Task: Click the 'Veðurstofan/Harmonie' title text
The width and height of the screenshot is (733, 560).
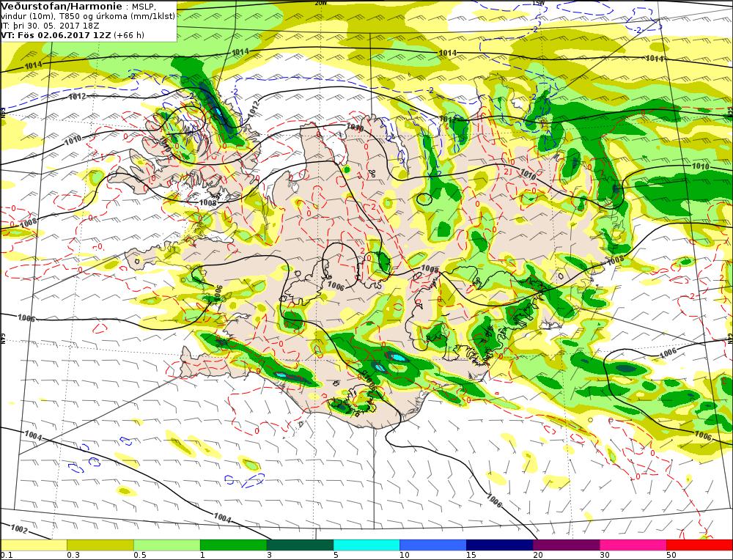Action: point(62,6)
